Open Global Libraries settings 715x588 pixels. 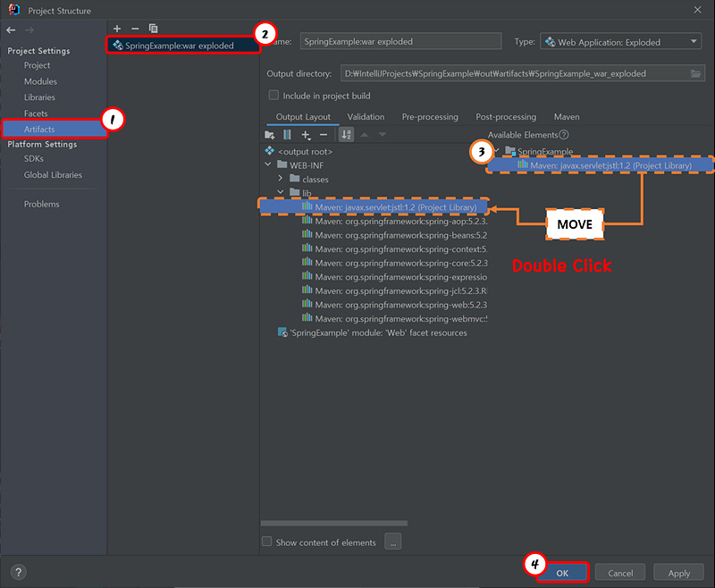click(53, 175)
